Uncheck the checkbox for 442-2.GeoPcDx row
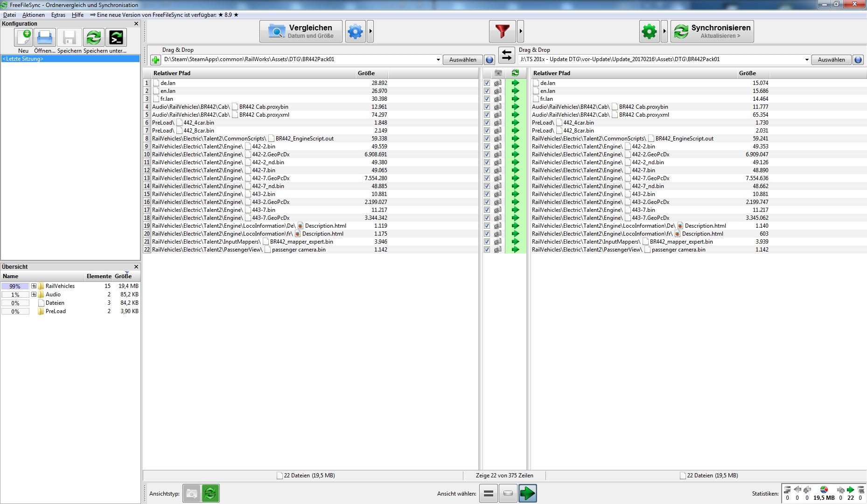Image resolution: width=867 pixels, height=504 pixels. 487,154
